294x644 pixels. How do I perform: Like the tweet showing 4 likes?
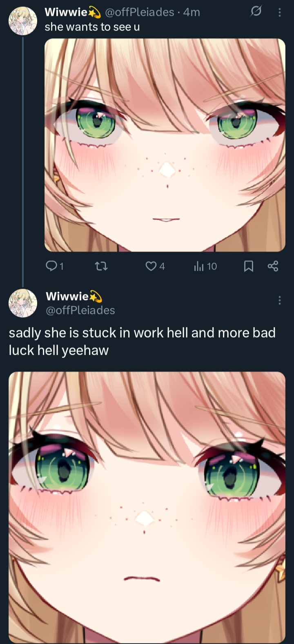click(155, 266)
